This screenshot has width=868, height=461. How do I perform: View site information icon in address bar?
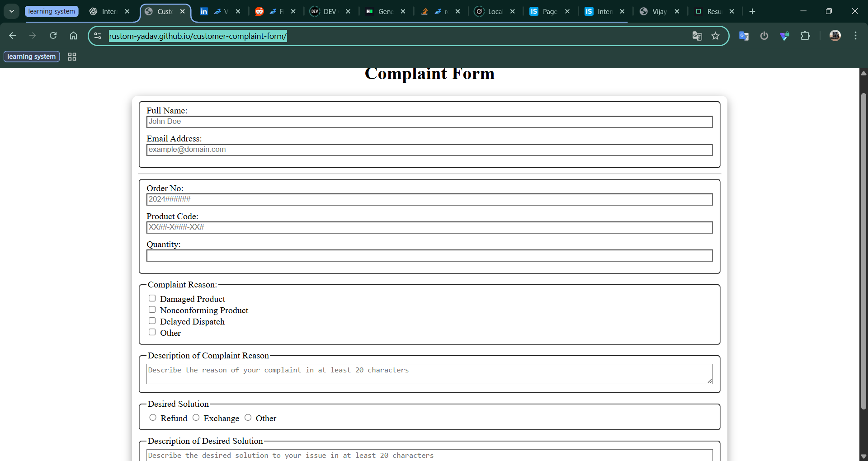tap(98, 36)
